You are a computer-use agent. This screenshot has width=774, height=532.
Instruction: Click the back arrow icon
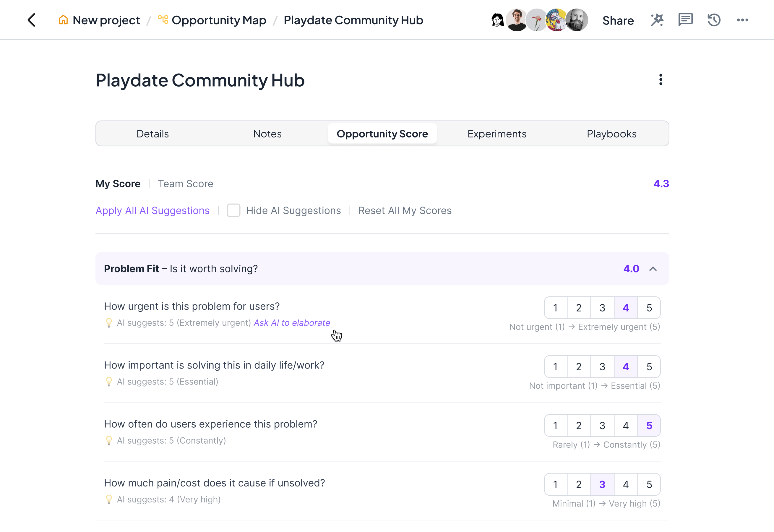coord(32,20)
